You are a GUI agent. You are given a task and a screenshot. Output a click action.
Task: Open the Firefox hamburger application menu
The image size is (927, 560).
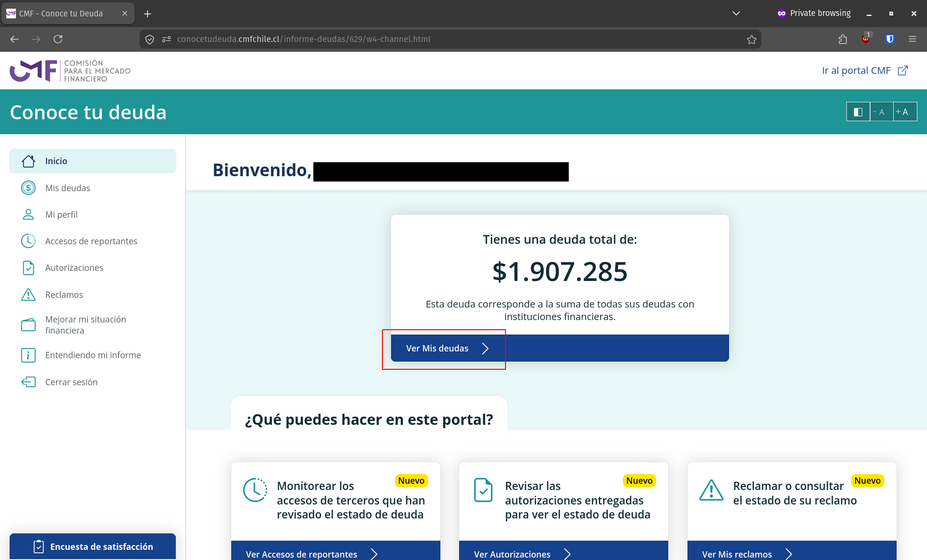click(x=912, y=39)
